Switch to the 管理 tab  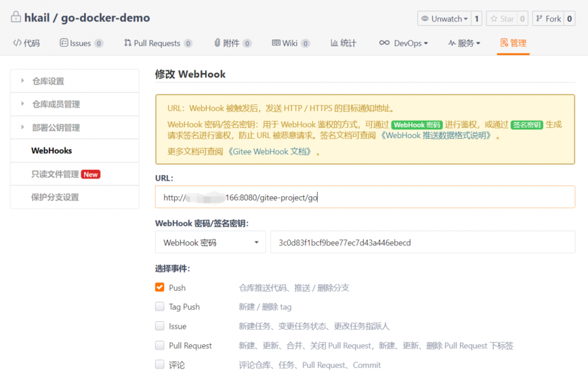coord(513,43)
